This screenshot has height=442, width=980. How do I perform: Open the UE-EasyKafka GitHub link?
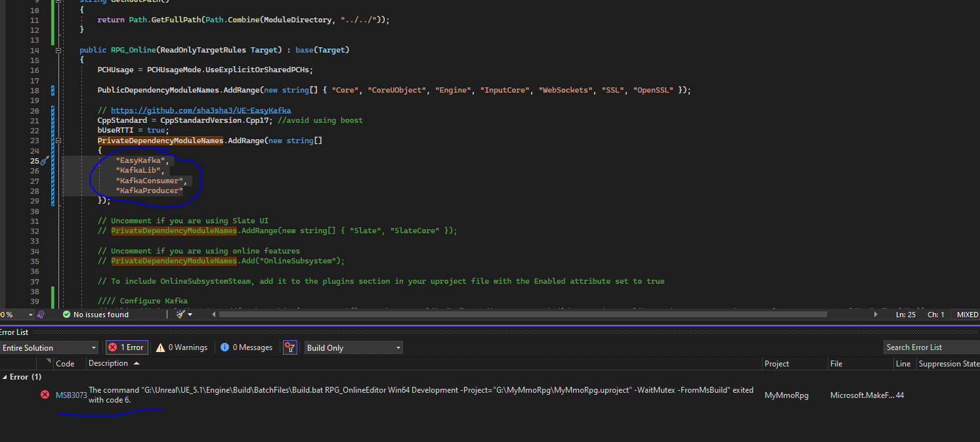pyautogui.click(x=200, y=110)
